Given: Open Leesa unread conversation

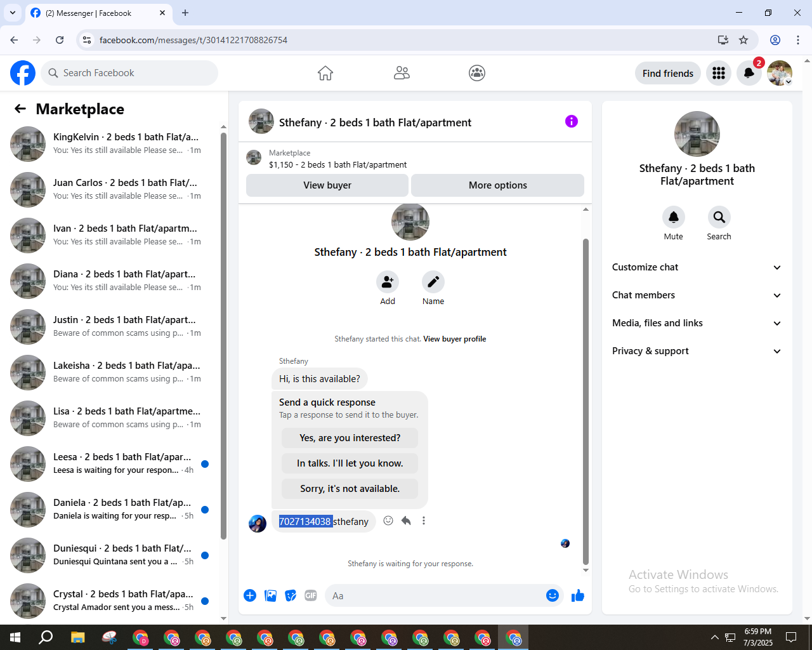Looking at the screenshot, I should click(111, 463).
